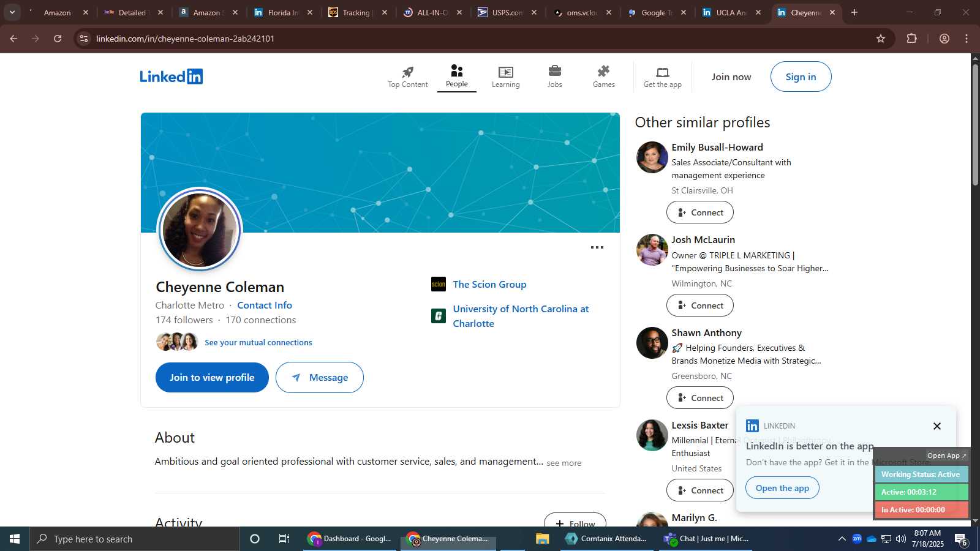980x551 pixels.
Task: Close the Tracking tab
Action: pyautogui.click(x=385, y=12)
